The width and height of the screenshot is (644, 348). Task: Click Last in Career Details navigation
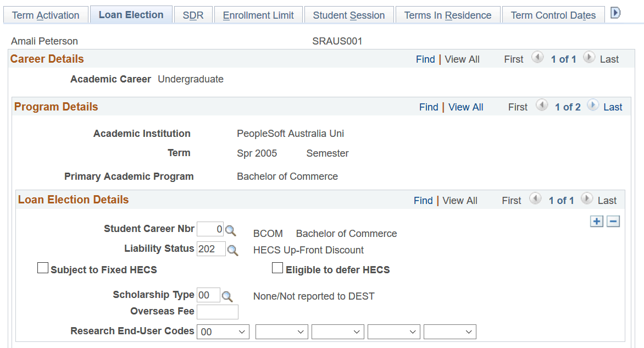pos(609,59)
